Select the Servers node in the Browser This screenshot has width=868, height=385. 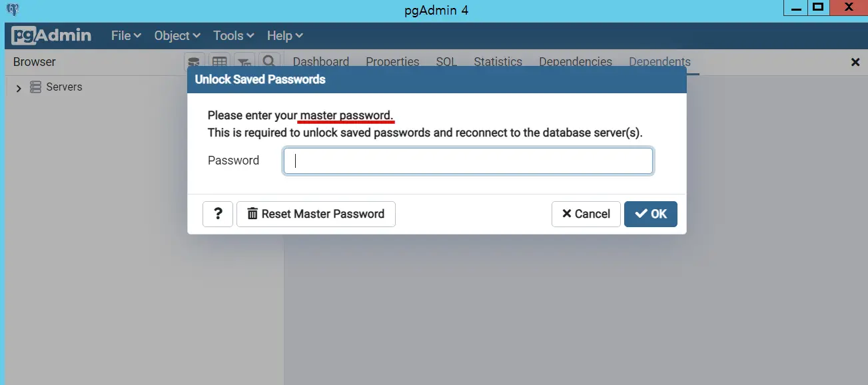pos(64,87)
